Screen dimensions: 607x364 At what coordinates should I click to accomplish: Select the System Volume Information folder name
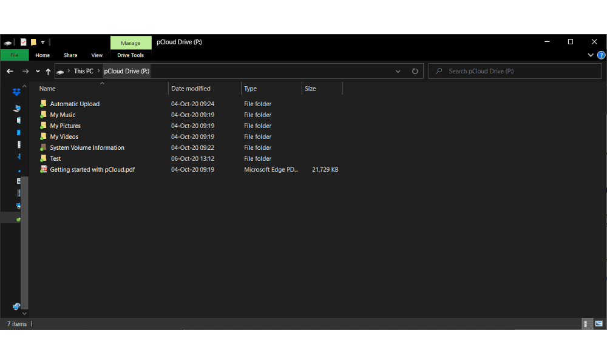[87, 147]
